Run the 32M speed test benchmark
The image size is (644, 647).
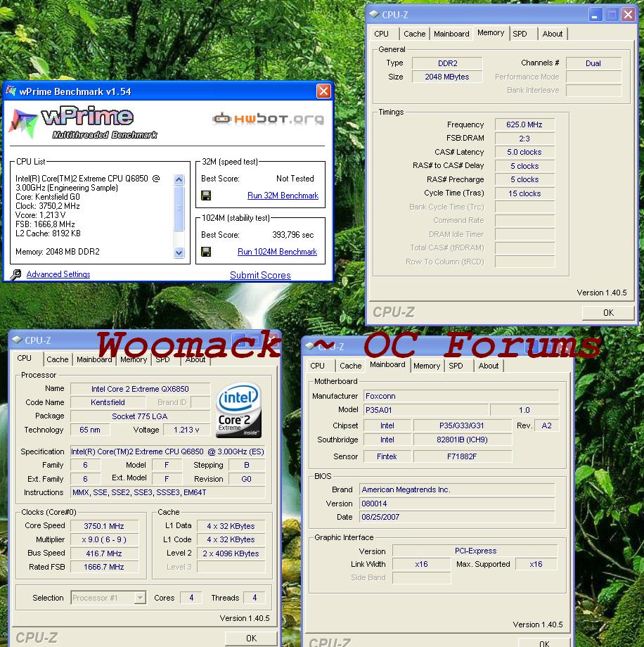tap(283, 196)
